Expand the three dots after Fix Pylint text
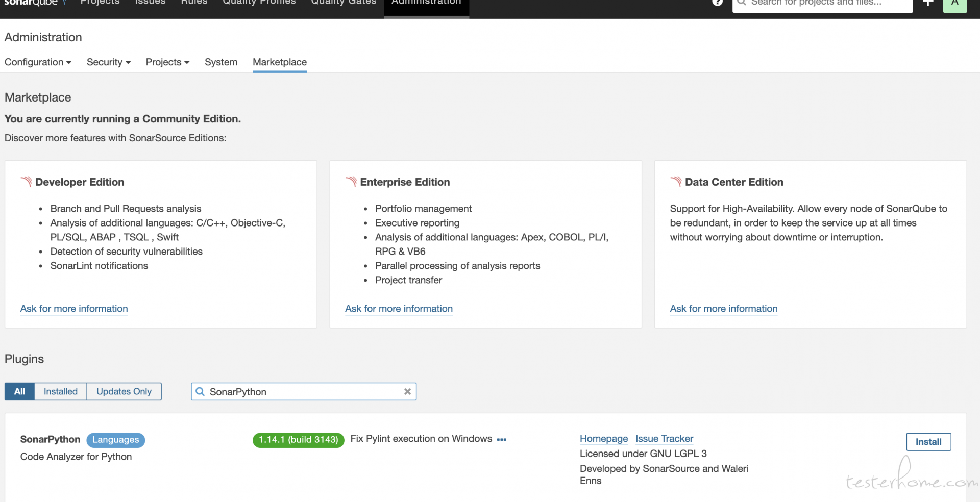 click(502, 439)
